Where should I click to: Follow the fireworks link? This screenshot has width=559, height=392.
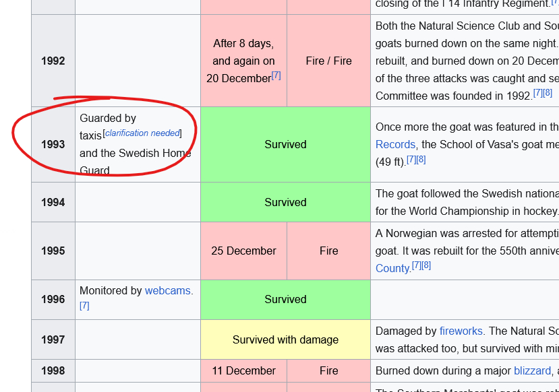[461, 331]
